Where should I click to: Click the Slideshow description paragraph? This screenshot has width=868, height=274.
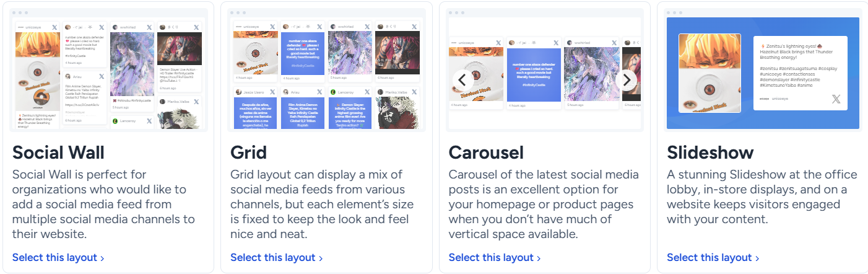click(x=762, y=197)
